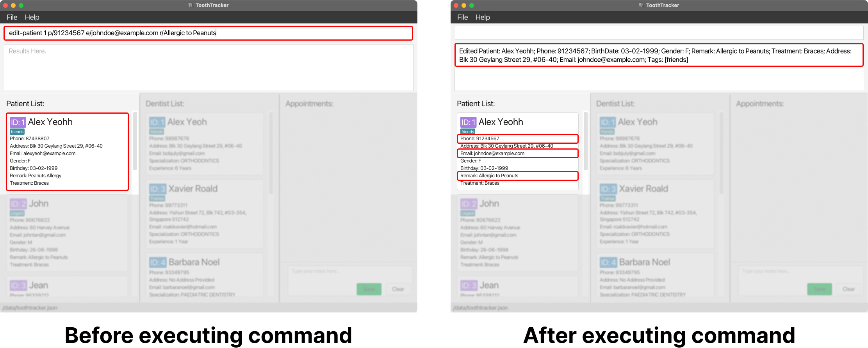
Task: Click the dentist list scrollbar in left window
Action: tap(271, 153)
